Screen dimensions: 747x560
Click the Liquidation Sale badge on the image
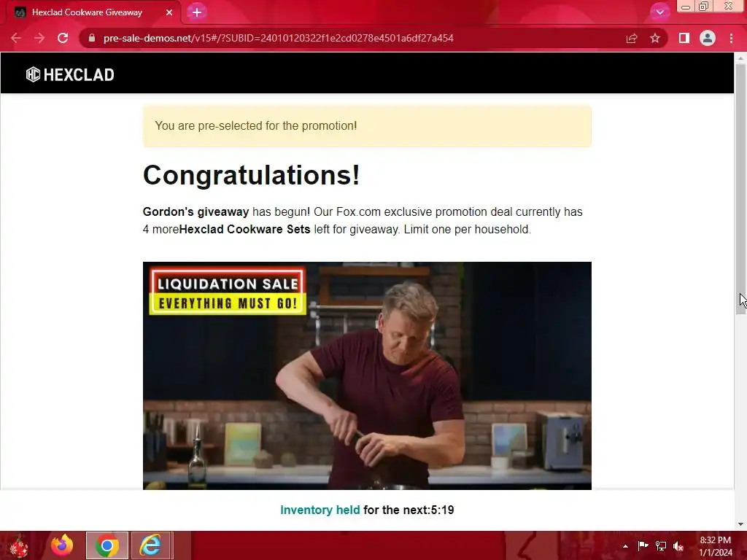pos(228,292)
